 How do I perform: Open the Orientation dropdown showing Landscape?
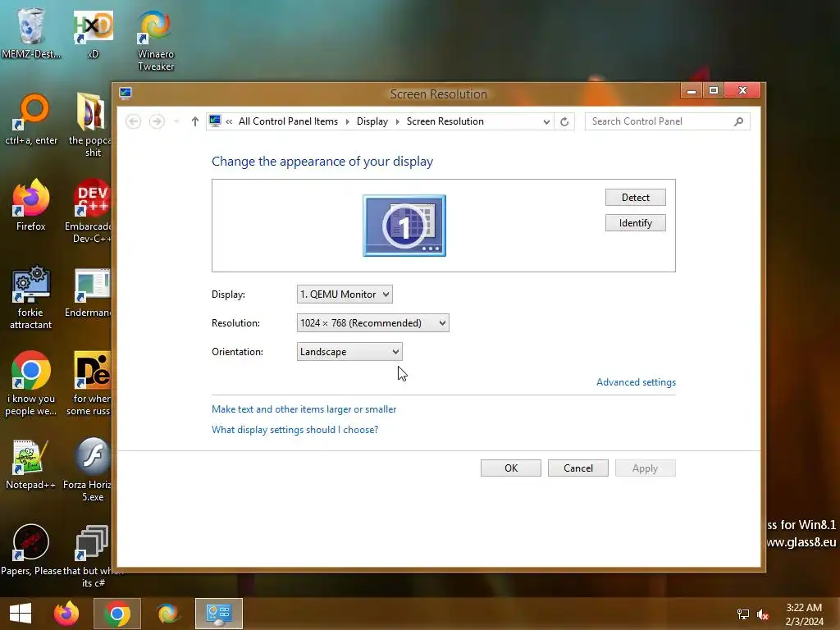coord(349,352)
